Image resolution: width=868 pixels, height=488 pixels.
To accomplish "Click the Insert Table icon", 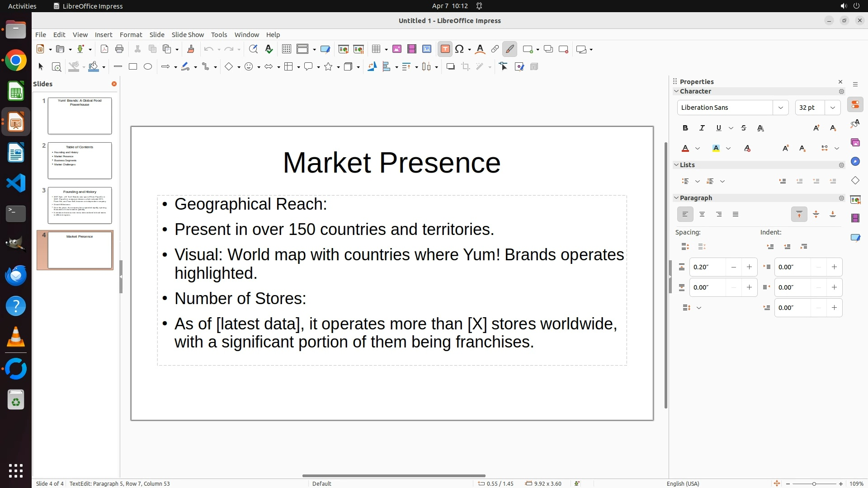I will tap(376, 49).
